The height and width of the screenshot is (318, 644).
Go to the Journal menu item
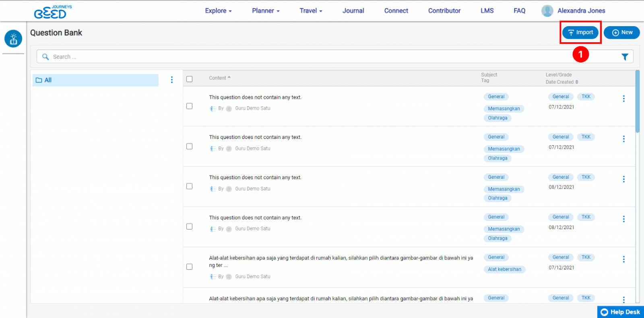353,11
